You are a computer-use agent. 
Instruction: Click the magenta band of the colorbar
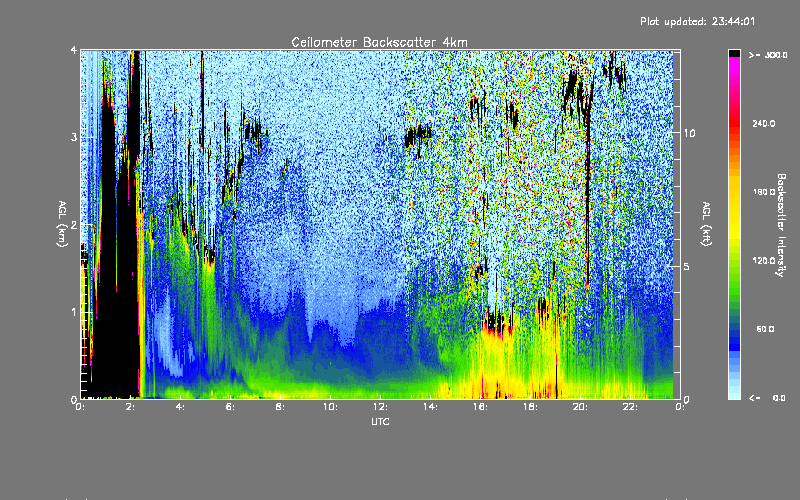(x=734, y=66)
